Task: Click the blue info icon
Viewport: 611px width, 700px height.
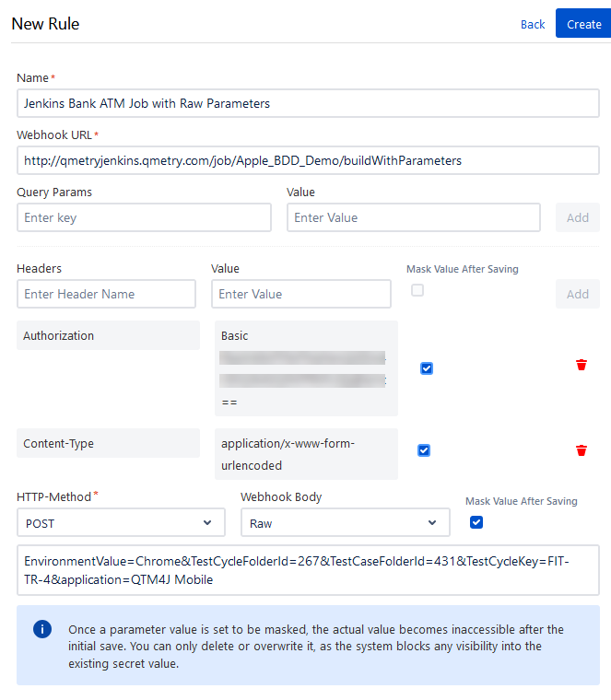Action: (x=42, y=629)
